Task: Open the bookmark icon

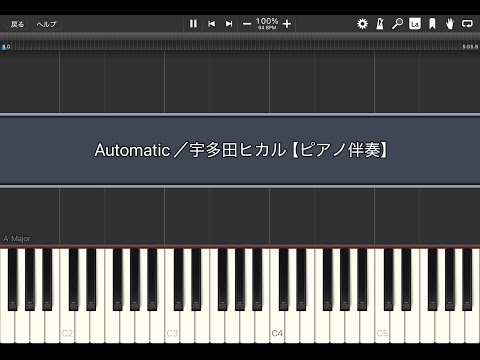Action: [432, 24]
